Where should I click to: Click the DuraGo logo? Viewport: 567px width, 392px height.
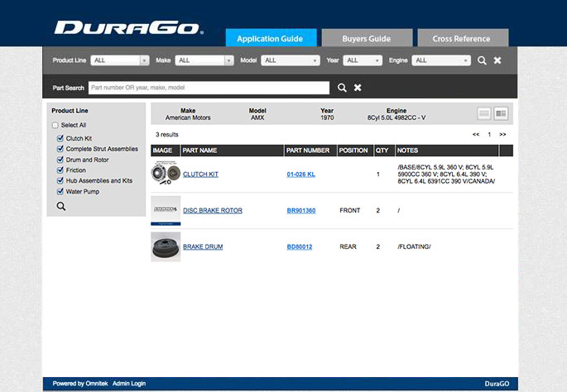pos(129,27)
